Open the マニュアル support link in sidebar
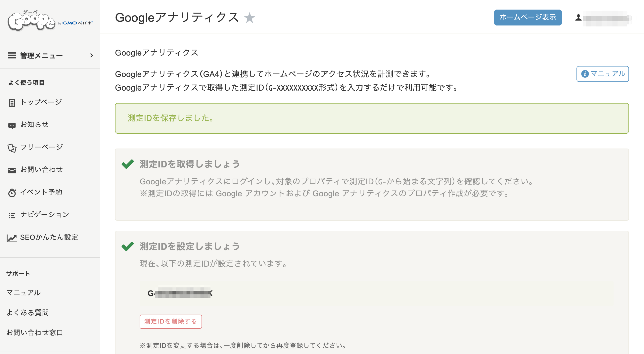The height and width of the screenshot is (354, 644). (x=23, y=293)
